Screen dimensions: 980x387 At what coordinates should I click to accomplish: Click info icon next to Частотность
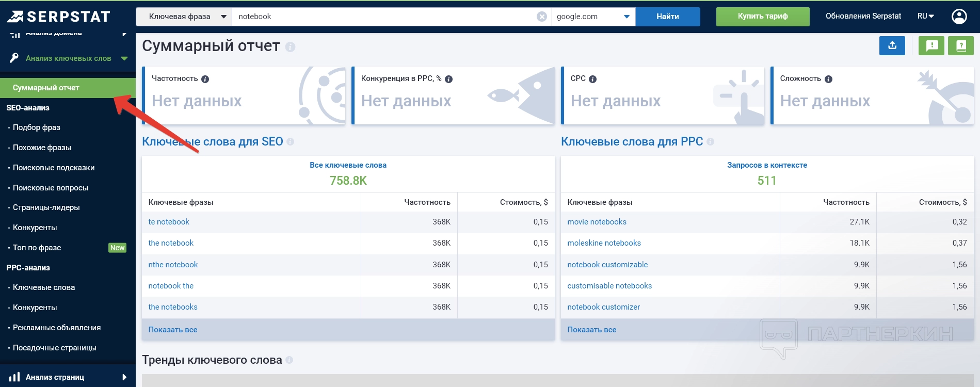pyautogui.click(x=205, y=79)
